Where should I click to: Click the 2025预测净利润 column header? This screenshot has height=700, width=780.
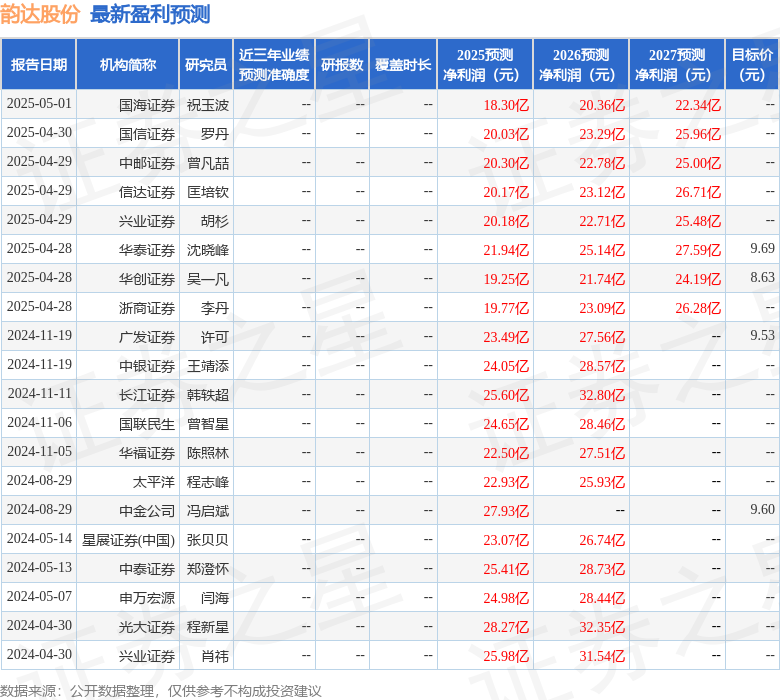tap(485, 65)
